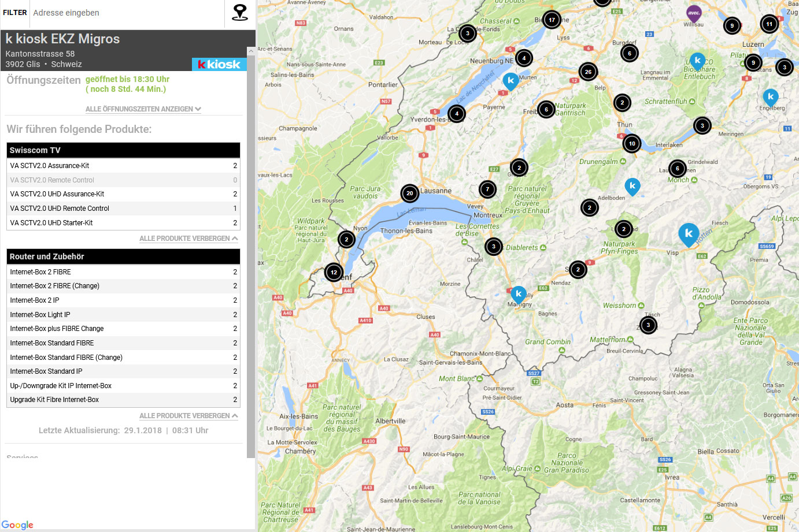Open cluster marker 2 left of Schrattenfluh

coord(622,103)
